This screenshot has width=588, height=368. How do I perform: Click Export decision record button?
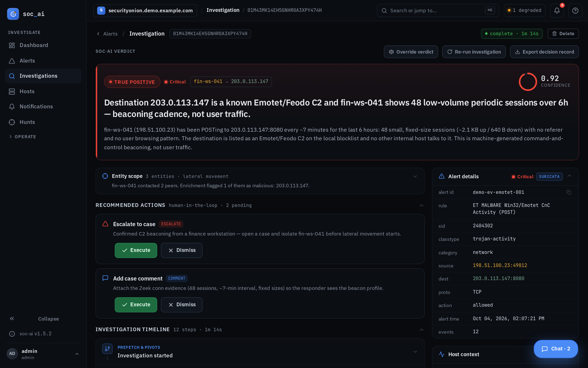(x=544, y=52)
